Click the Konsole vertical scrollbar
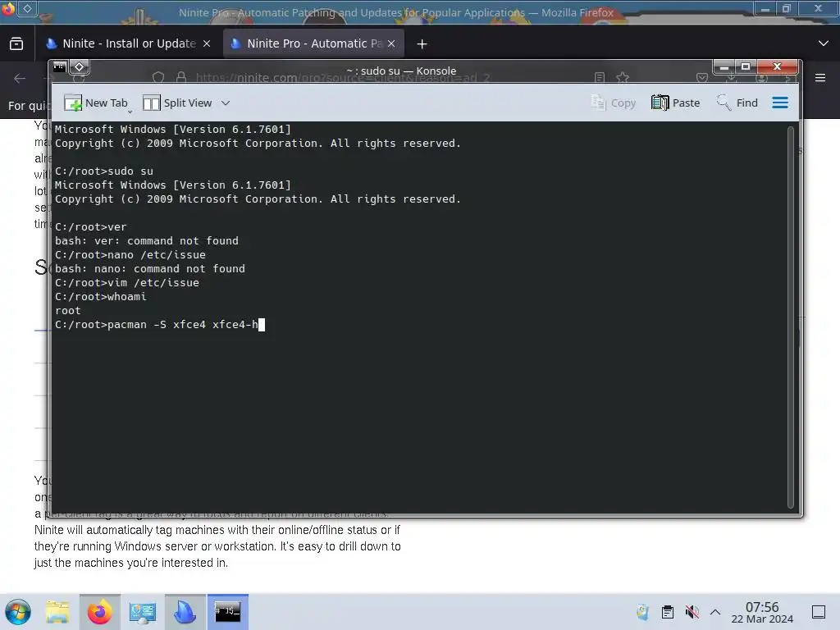840x630 pixels. pos(790,317)
